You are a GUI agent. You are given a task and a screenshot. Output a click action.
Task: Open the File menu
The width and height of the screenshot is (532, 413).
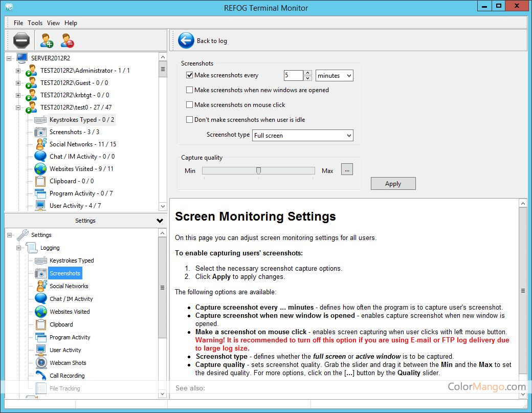pyautogui.click(x=18, y=23)
